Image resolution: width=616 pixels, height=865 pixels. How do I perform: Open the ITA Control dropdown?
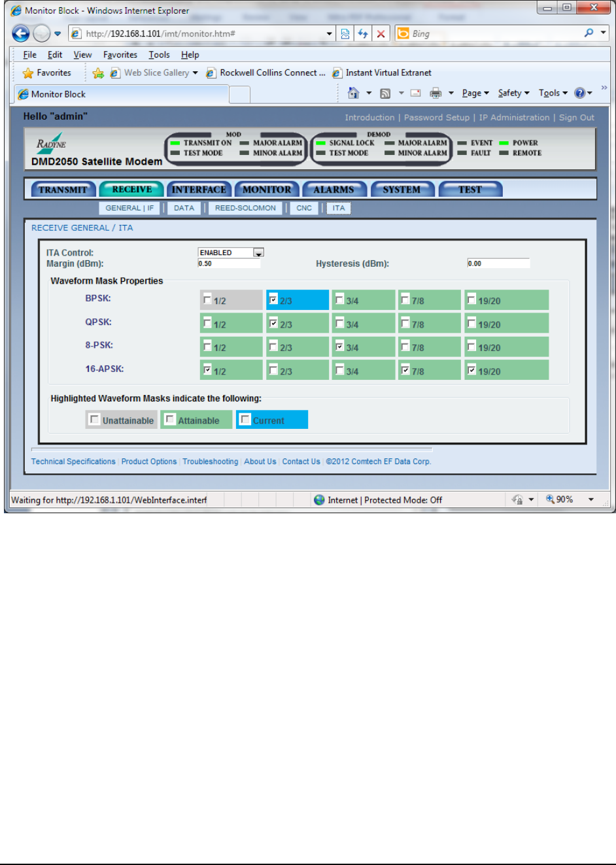[258, 253]
